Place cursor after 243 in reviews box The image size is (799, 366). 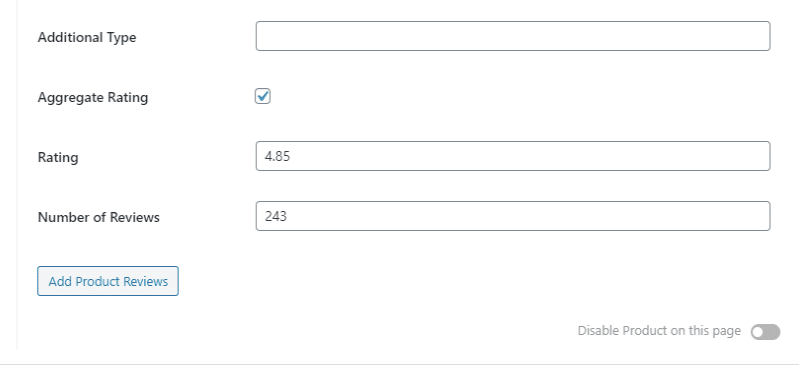coord(288,216)
